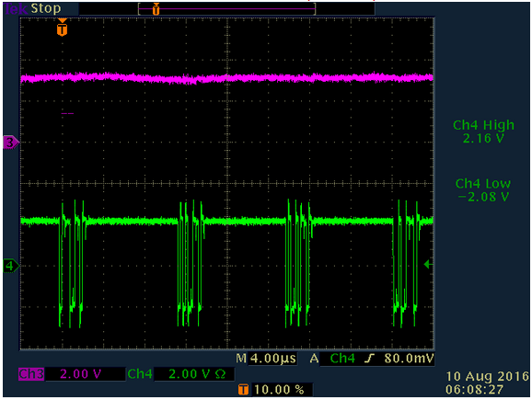
Task: Click the Ch4 2.00 V Ω scale readout
Action: point(197,374)
